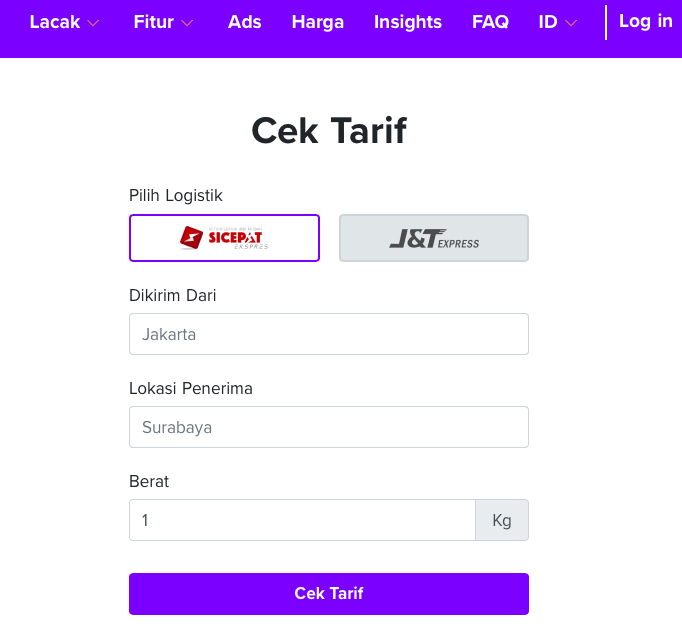The width and height of the screenshot is (682, 635).
Task: Open the Fitur menu
Action: point(154,22)
